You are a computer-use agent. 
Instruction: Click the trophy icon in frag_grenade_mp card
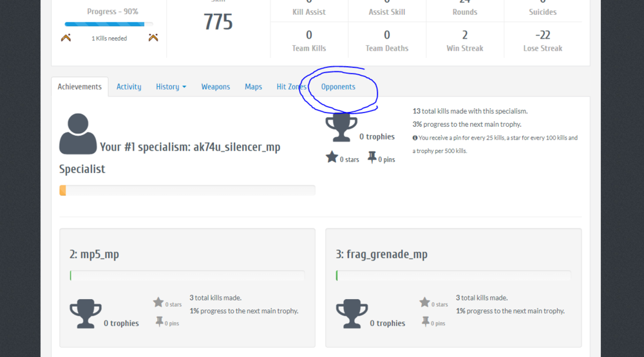click(x=352, y=313)
